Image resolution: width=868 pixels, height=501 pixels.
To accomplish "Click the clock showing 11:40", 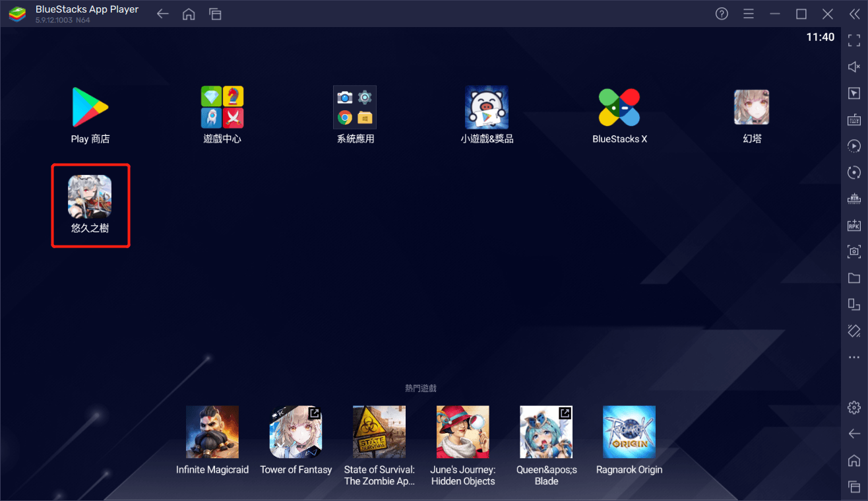I will click(x=821, y=38).
